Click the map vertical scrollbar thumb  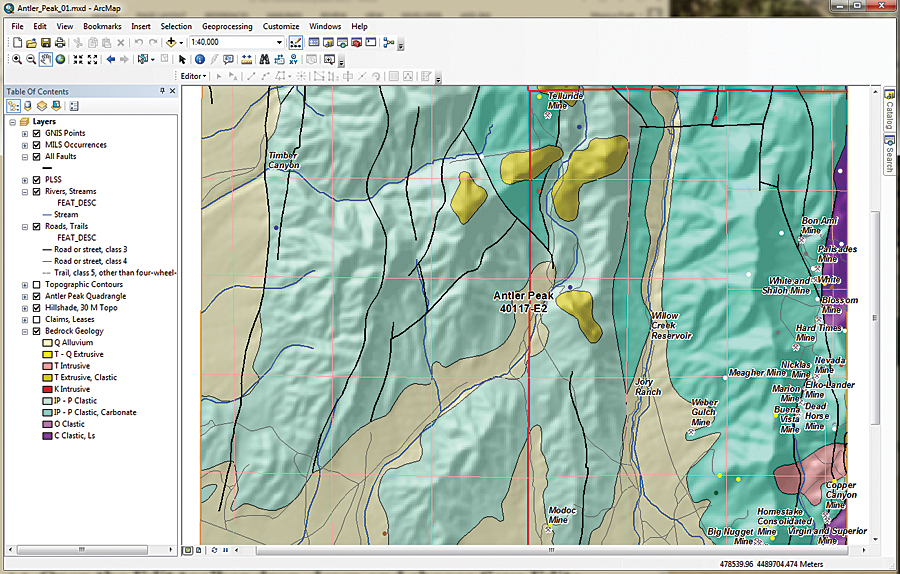[x=875, y=319]
